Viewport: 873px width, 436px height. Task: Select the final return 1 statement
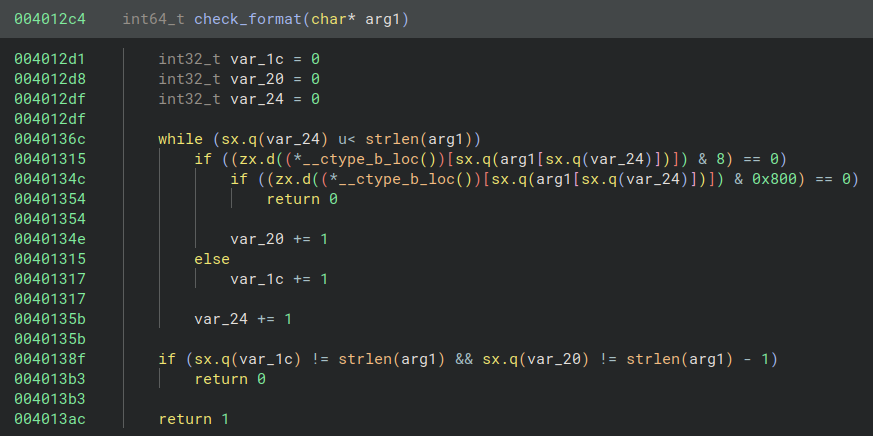(x=193, y=419)
